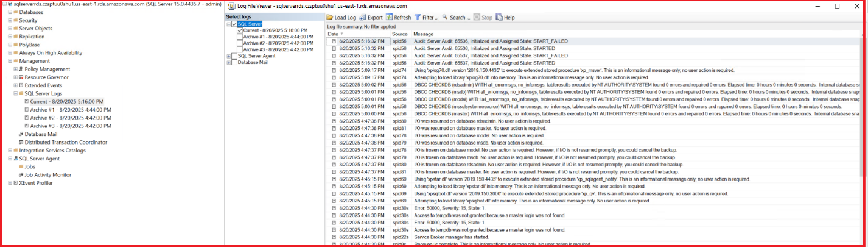The width and height of the screenshot is (868, 247).
Task: Expand SQL Server Agent in Select logs
Action: pos(229,56)
